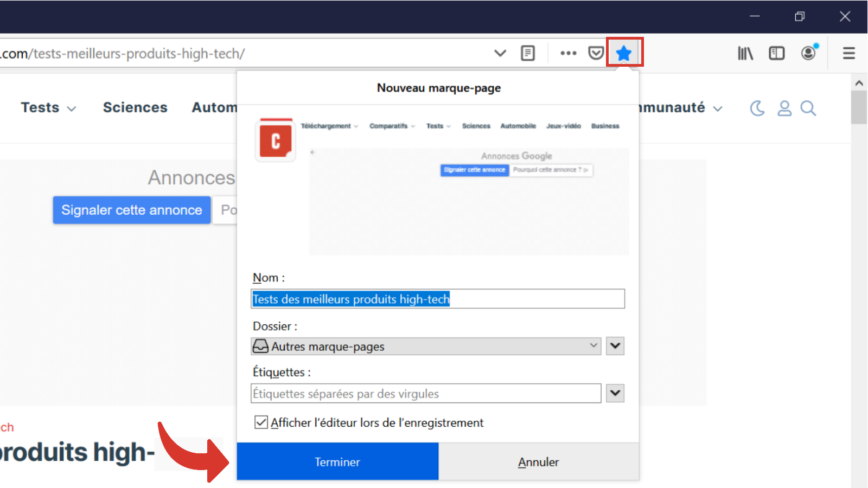Open Firefox hamburger menu

[x=849, y=53]
